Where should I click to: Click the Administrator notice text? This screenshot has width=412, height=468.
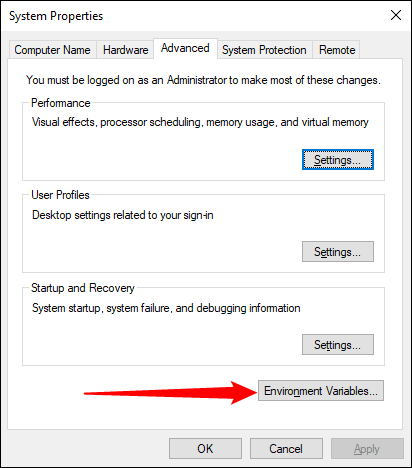point(203,80)
